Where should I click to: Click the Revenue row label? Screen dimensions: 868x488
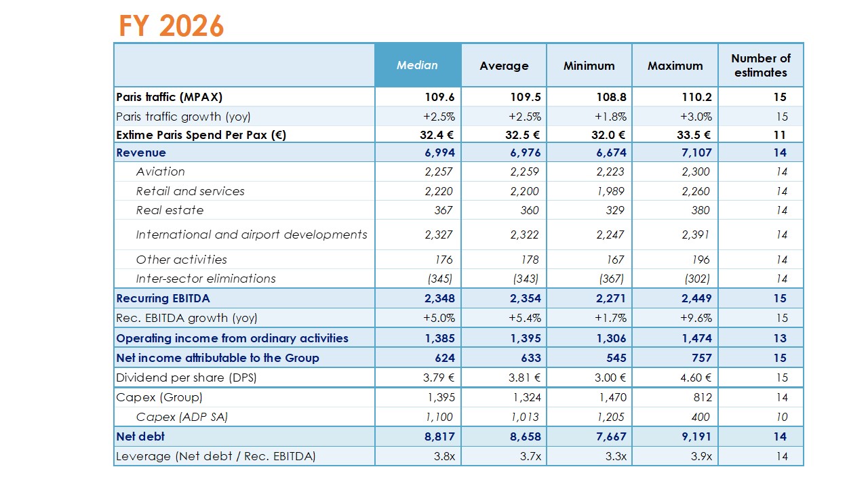coord(141,152)
